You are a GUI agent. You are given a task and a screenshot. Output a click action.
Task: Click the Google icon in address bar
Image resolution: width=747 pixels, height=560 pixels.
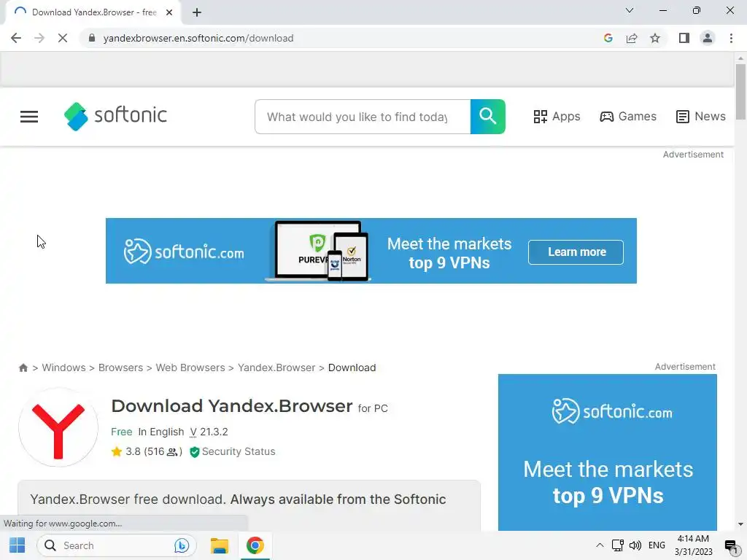point(608,38)
